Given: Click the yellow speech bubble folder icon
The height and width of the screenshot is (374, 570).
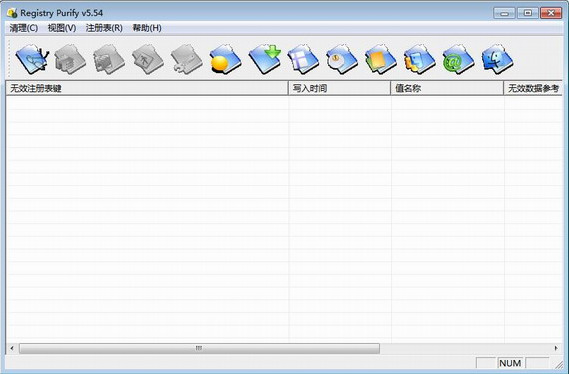Looking at the screenshot, I should pos(225,59).
